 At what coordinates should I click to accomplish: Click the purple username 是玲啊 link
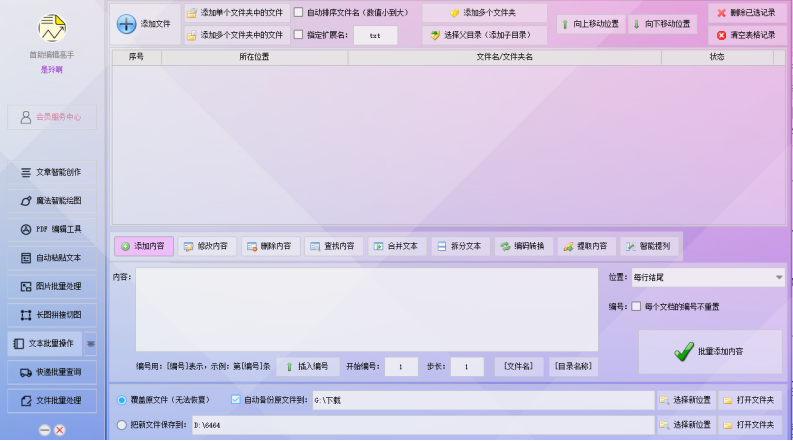[52, 70]
